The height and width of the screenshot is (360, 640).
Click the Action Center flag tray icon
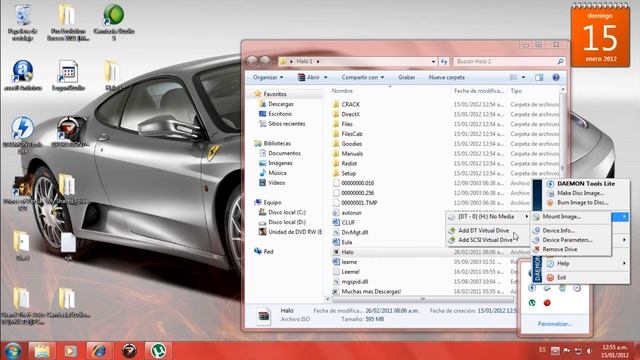pos(567,351)
